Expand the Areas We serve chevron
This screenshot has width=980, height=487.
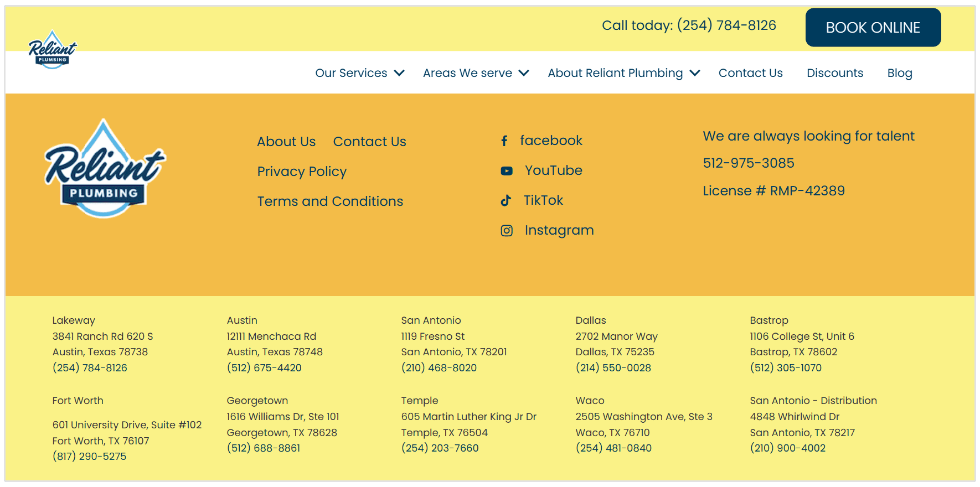click(524, 73)
